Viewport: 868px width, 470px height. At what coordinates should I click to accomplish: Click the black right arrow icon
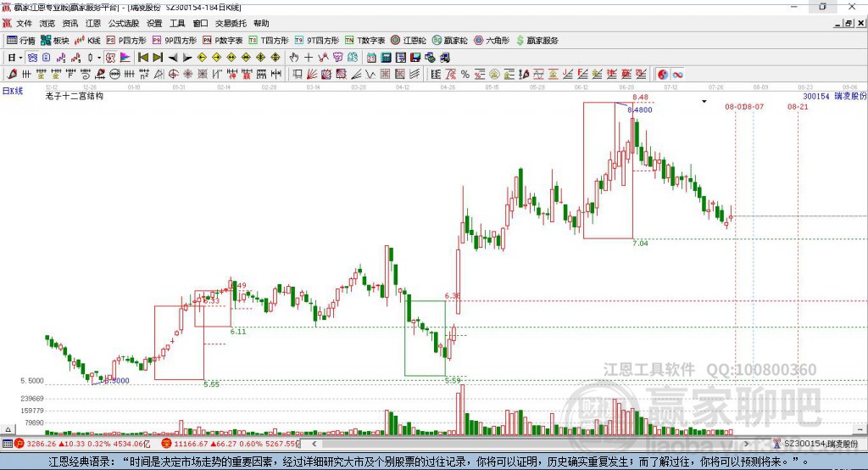tap(187, 57)
